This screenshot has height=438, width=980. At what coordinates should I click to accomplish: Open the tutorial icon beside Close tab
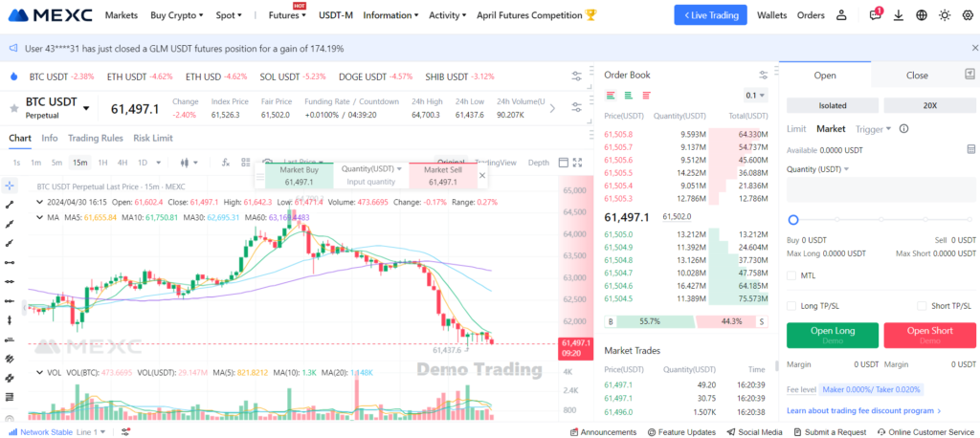coord(970,75)
